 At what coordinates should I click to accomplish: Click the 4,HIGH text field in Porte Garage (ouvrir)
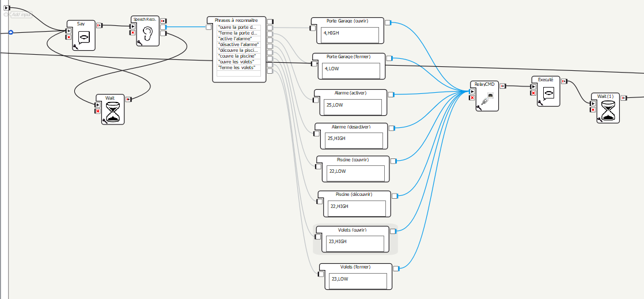350,35
